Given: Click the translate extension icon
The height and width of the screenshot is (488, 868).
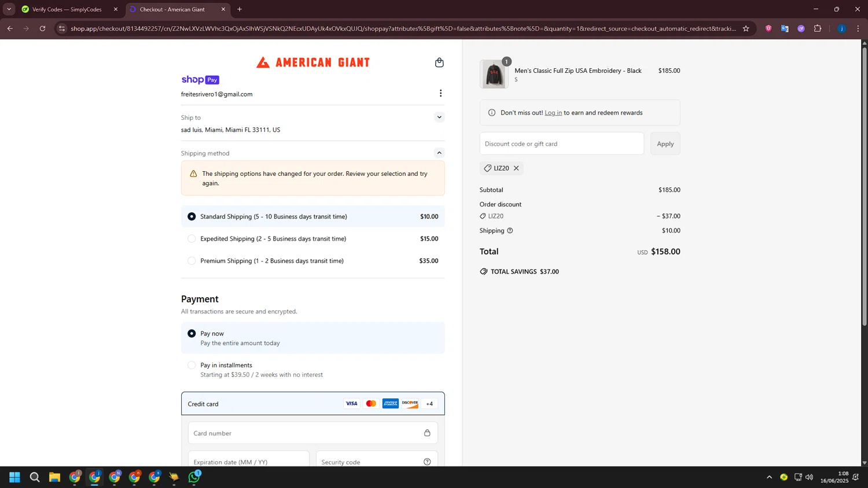Looking at the screenshot, I should tap(785, 28).
